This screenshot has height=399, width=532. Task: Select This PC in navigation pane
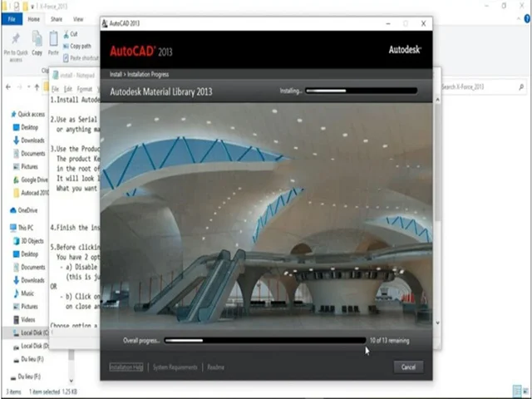click(x=22, y=228)
